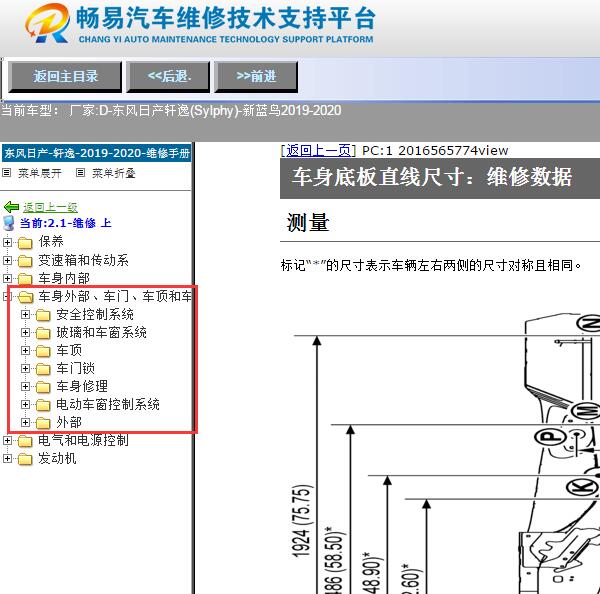Collapse the 车身外部、车门、车顶 node
This screenshot has width=600, height=594.
[x=6, y=296]
